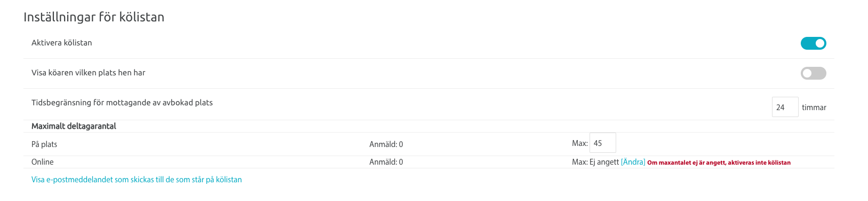Click the Inställningar för kölistan heading
This screenshot has width=868, height=201.
(94, 17)
